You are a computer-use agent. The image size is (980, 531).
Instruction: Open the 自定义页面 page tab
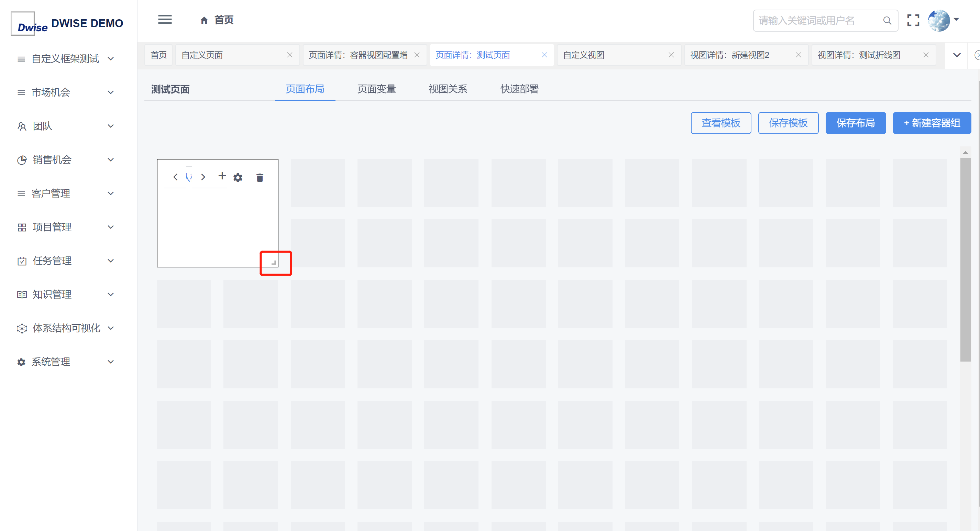click(x=238, y=55)
